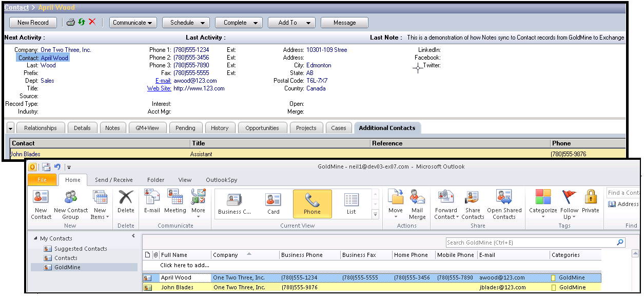Click New Contact icon in Outlook ribbon
The image size is (644, 297).
pos(41,205)
